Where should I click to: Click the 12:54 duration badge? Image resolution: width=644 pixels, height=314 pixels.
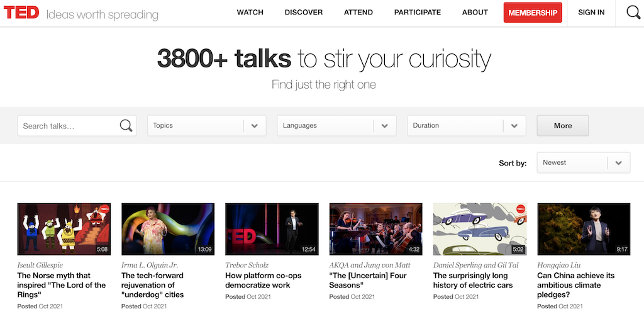point(308,249)
